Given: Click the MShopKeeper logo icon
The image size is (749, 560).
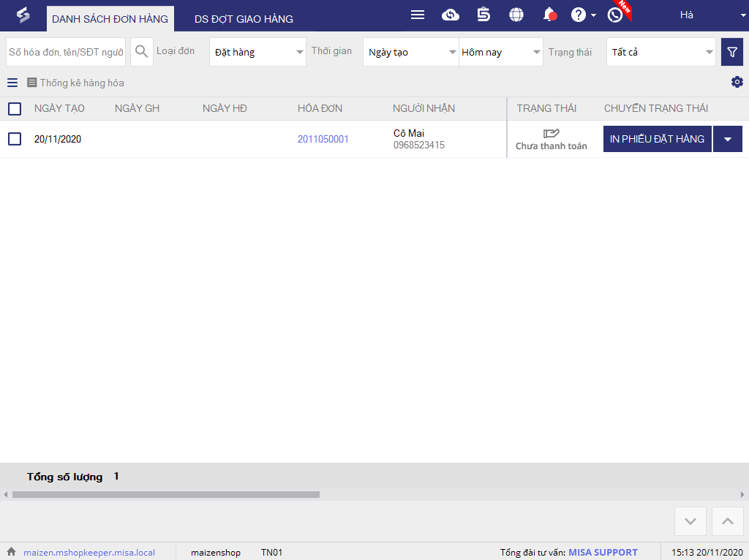Looking at the screenshot, I should [x=23, y=16].
